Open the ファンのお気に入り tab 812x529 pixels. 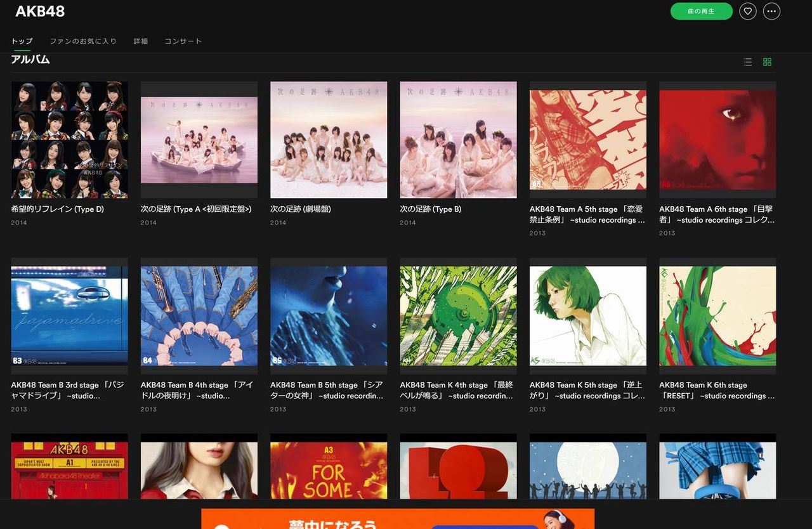(x=83, y=41)
